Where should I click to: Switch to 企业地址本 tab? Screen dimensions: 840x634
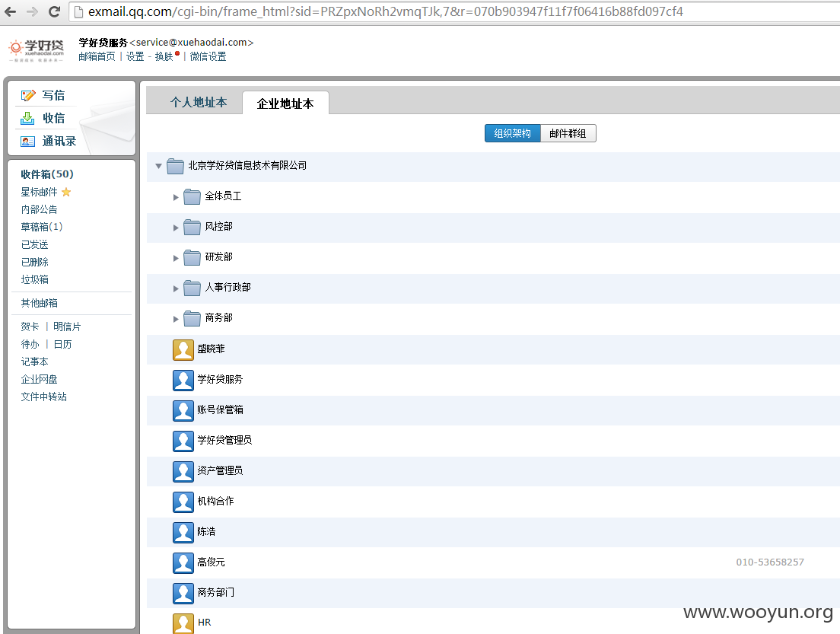coord(285,104)
